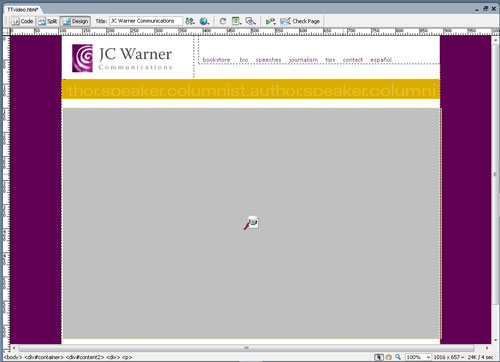Open the bio navigation link
This screenshot has width=500, height=362.
click(244, 59)
